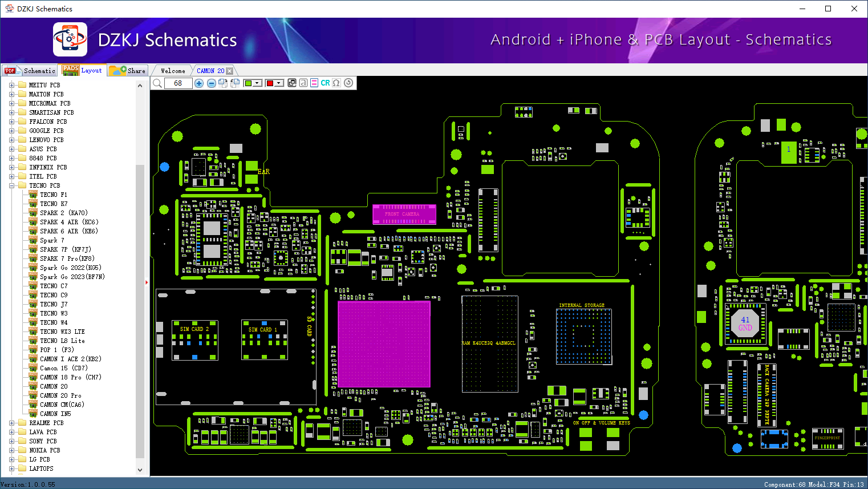Click the Camon 15 (CD7) file icon
This screenshot has width=868, height=489.
coord(33,368)
